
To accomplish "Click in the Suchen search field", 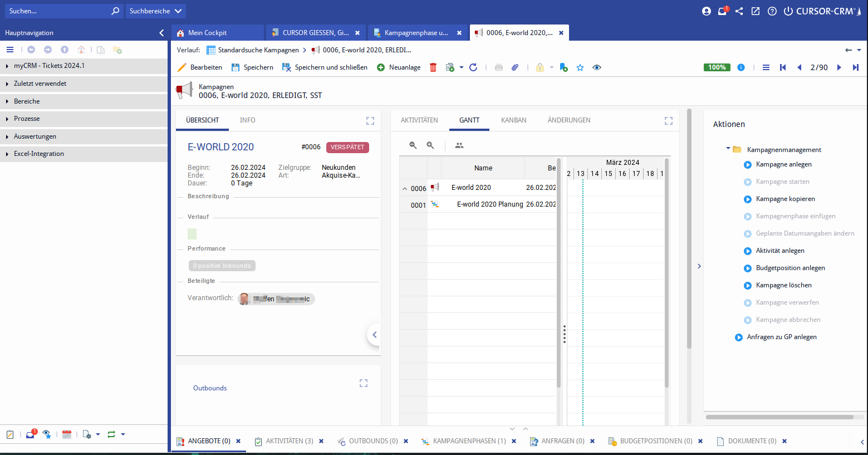I will 58,11.
